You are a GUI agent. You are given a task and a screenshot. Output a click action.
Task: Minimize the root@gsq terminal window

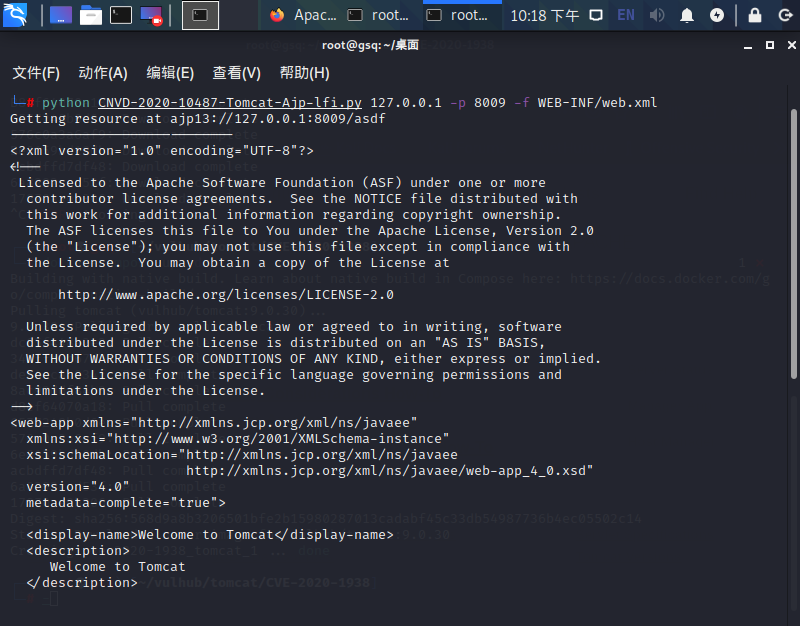coord(748,45)
